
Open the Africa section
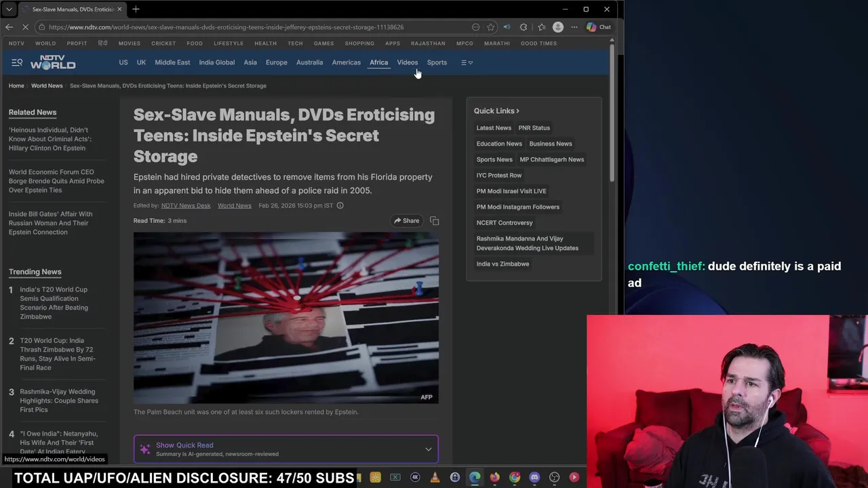[378, 62]
